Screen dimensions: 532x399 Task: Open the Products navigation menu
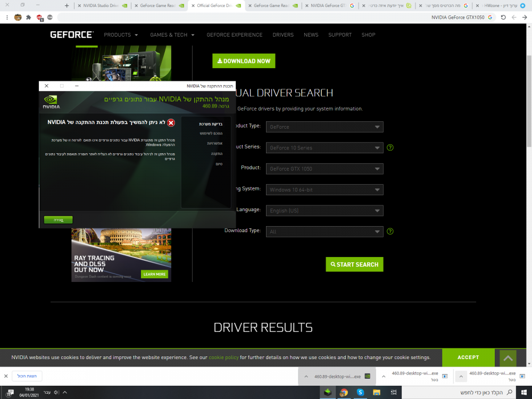(x=121, y=35)
